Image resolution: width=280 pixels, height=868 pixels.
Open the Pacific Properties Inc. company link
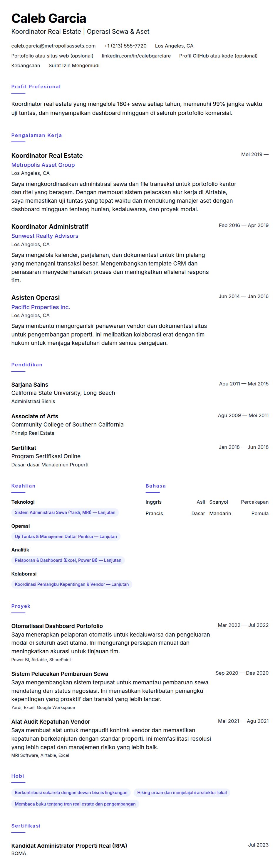tap(41, 307)
